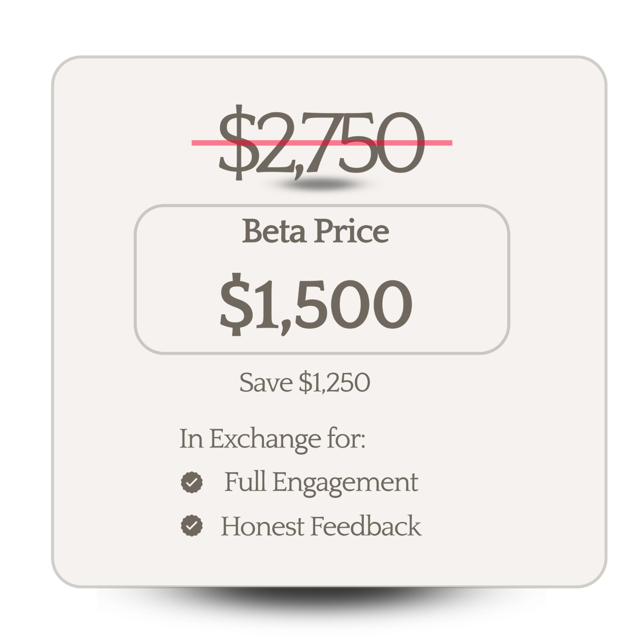The image size is (644, 644).
Task: Click the checkmark badge beside Honest Feedback
Action: click(x=192, y=525)
